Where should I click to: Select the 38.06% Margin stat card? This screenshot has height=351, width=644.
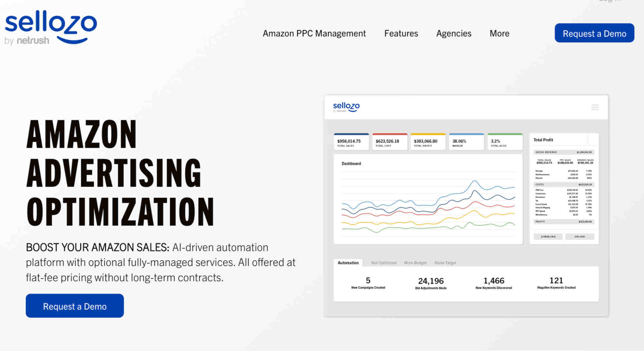[x=466, y=142]
